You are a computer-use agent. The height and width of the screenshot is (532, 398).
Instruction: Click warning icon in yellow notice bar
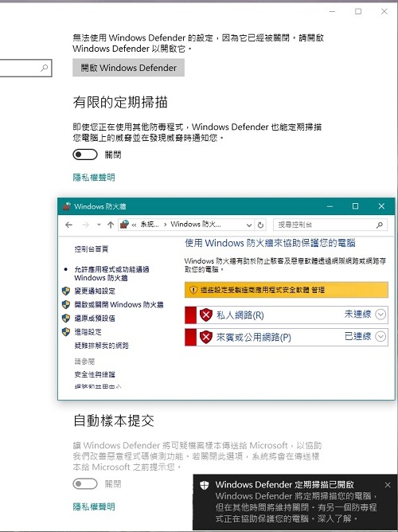[x=193, y=290]
